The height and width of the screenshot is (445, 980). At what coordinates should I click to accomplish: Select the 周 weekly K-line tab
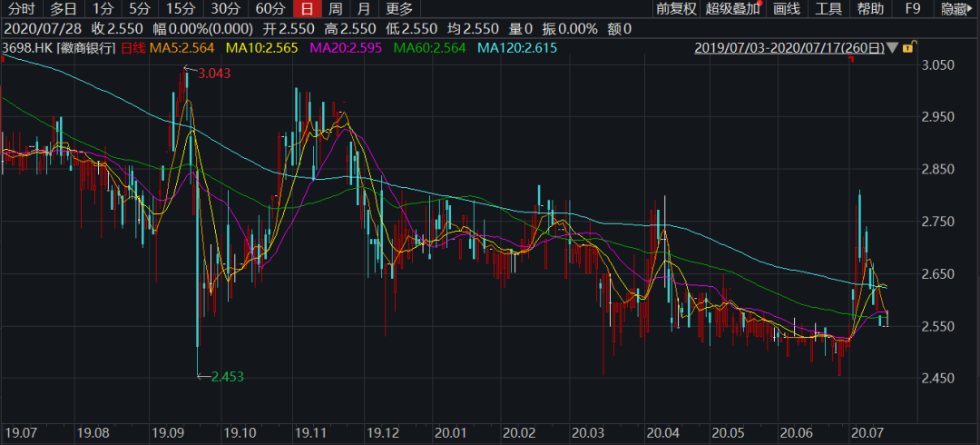pos(335,9)
